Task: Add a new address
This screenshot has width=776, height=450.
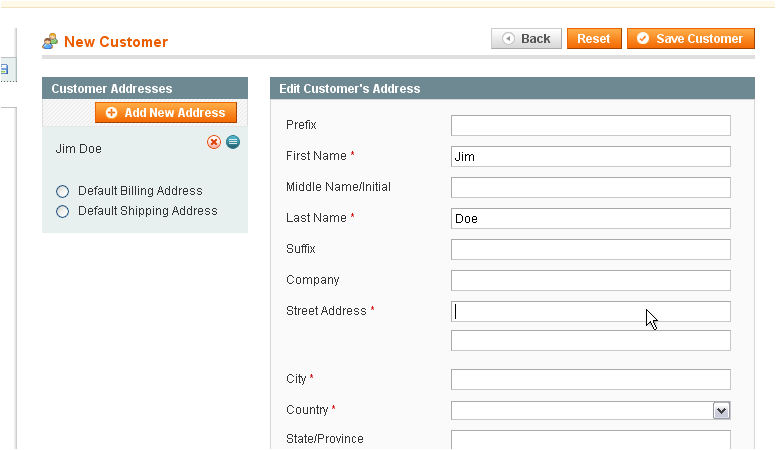Action: (166, 113)
